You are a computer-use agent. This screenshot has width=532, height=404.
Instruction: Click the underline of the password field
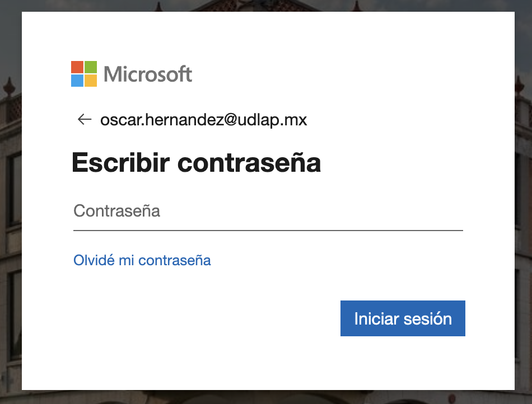(268, 231)
